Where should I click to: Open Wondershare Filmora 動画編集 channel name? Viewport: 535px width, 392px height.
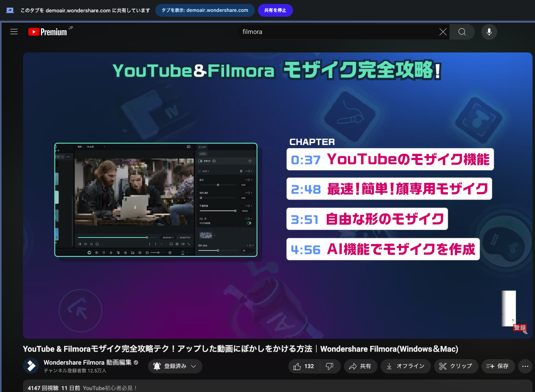(88, 362)
